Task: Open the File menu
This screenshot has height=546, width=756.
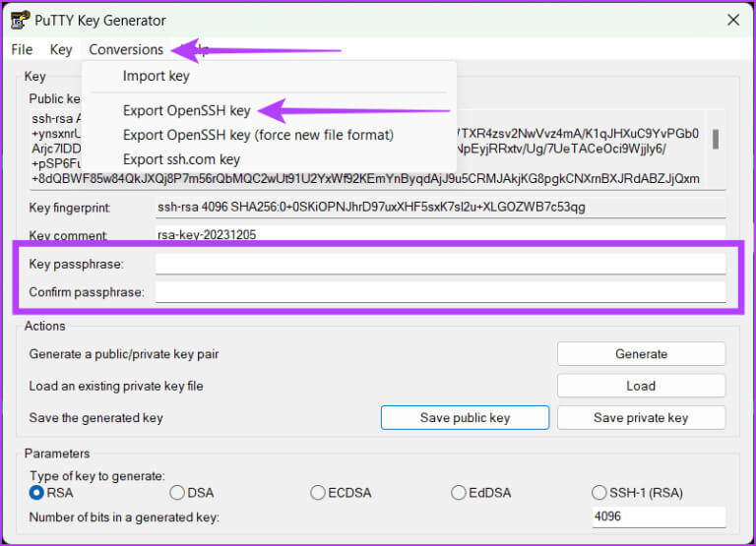Action: (x=22, y=49)
